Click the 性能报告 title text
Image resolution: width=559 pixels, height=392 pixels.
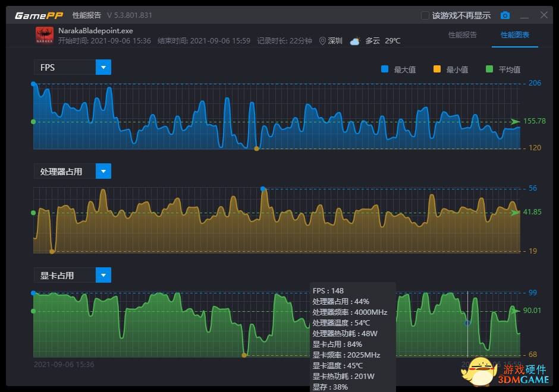(87, 15)
